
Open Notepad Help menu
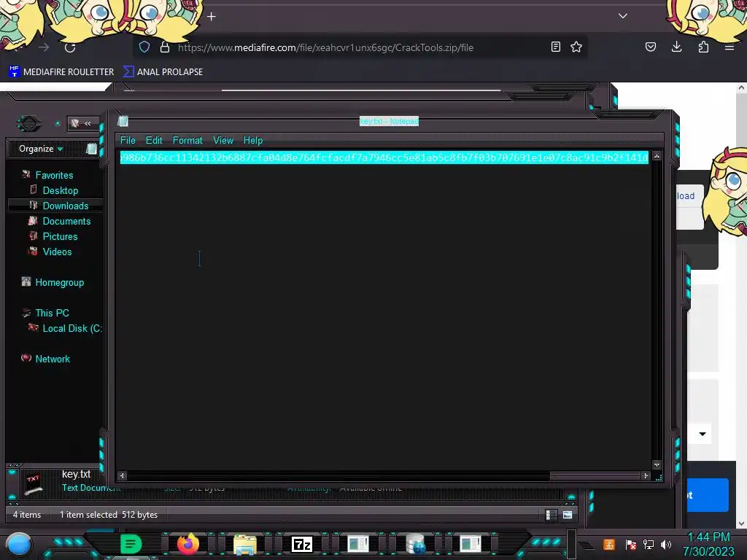coord(253,141)
